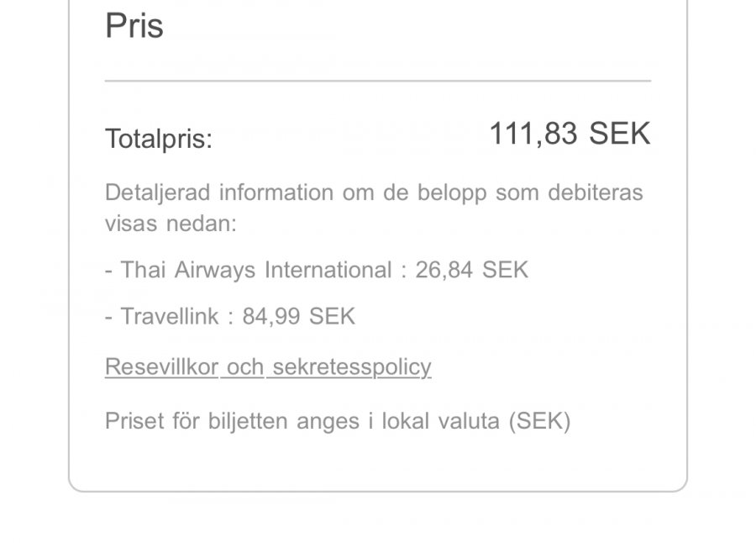Screen dimensions: 756x543
Task: Select the 26,84 SEK amount
Action: [x=472, y=270]
